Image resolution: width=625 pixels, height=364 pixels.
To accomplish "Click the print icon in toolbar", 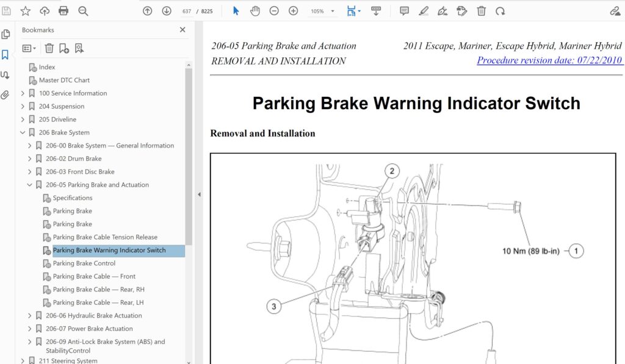I will click(63, 11).
